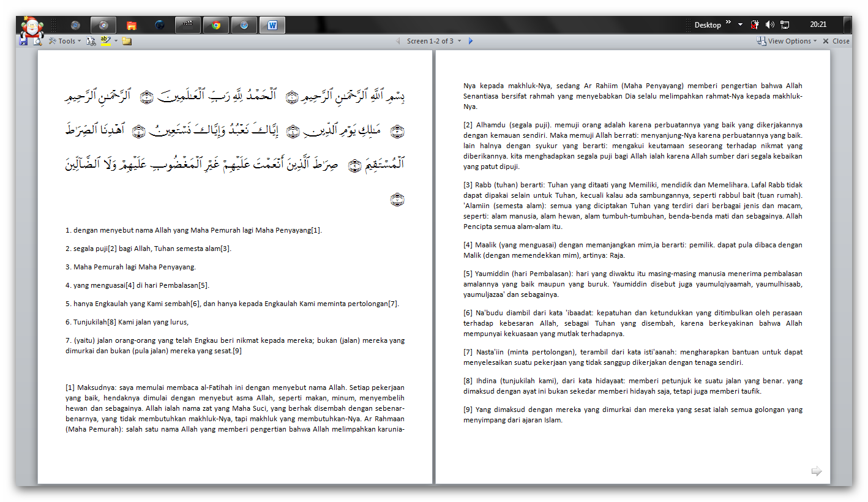Switch to the Safari compass taskbar icon
The height and width of the screenshot is (502, 868).
[244, 25]
